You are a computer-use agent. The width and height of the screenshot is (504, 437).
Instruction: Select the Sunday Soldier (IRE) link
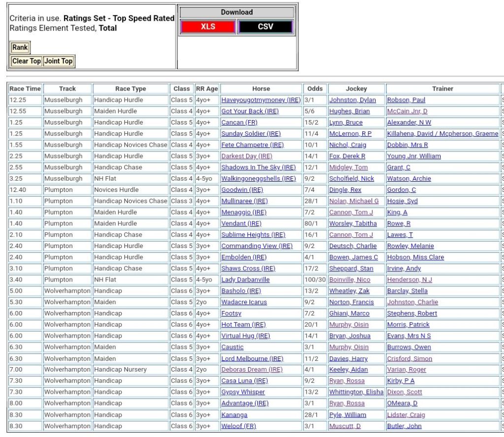(x=251, y=134)
